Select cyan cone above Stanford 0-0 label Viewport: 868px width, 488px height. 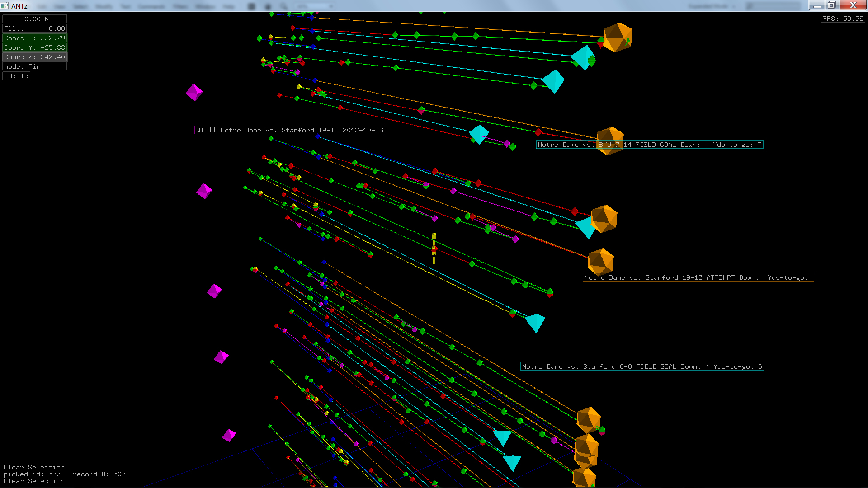[x=535, y=323]
